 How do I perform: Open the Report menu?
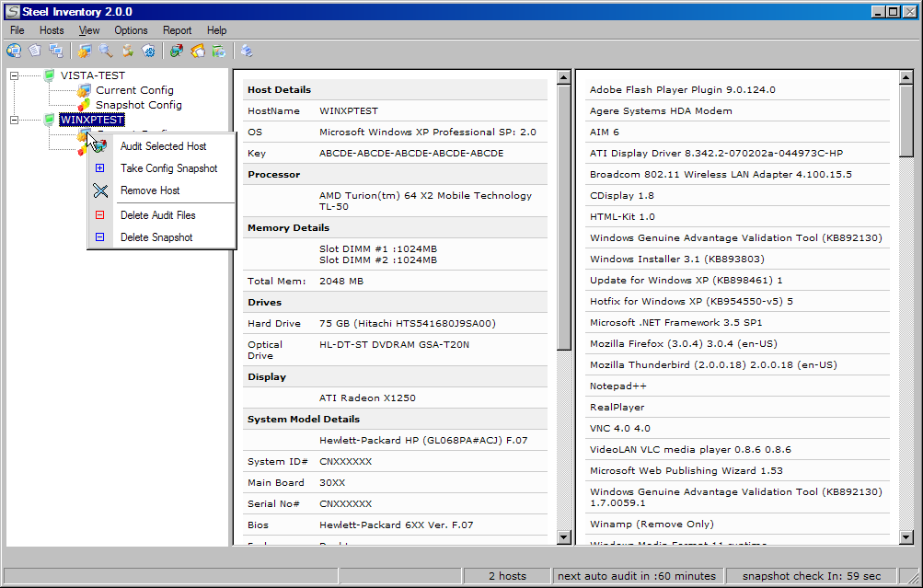(177, 30)
